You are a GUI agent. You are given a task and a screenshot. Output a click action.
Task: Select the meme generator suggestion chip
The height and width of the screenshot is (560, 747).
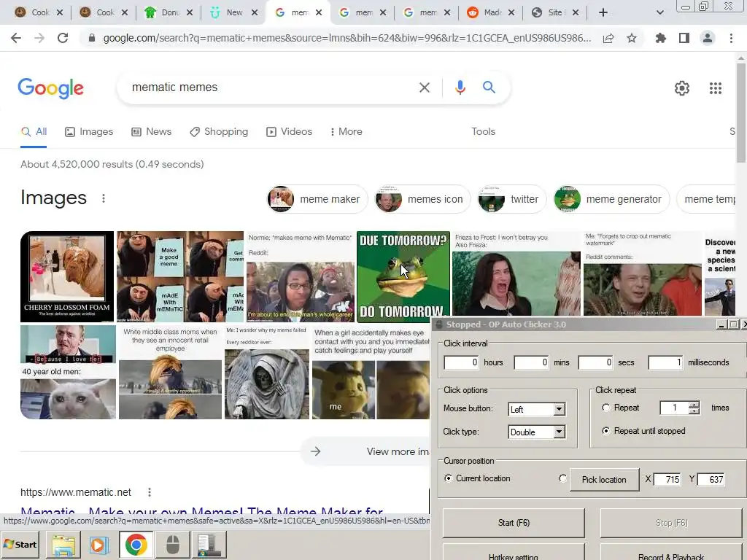coord(611,199)
